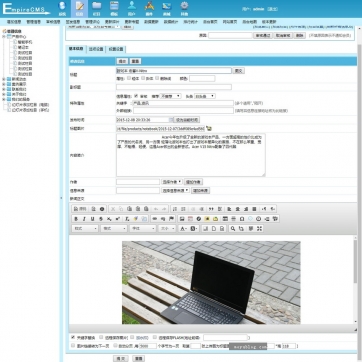Click the Insert Image icon in editor
This screenshot has height=362, width=362.
tap(182, 219)
